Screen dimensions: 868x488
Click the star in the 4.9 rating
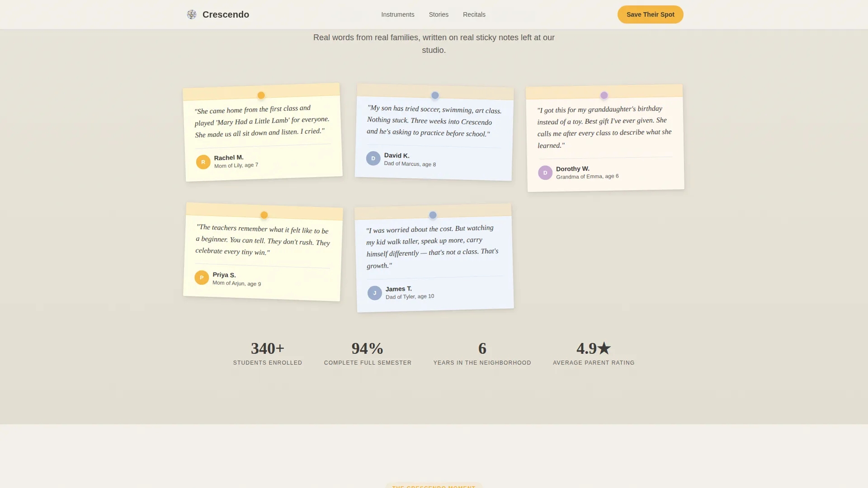coord(604,348)
